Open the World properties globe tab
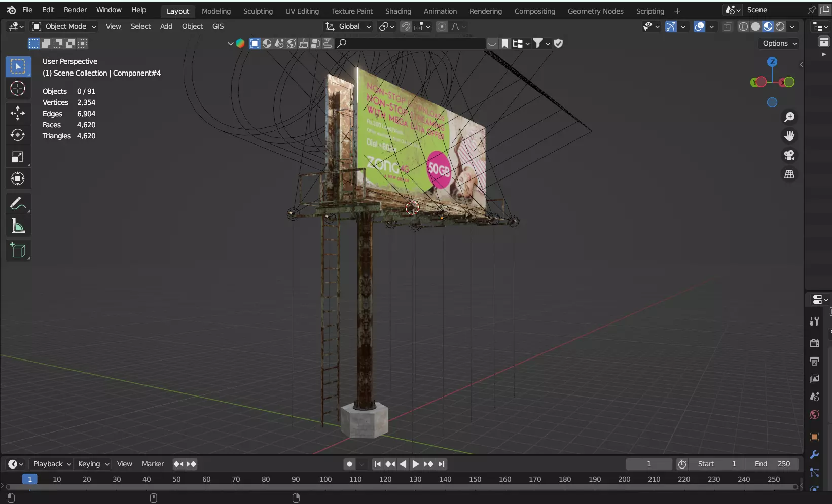832x504 pixels. click(x=814, y=414)
